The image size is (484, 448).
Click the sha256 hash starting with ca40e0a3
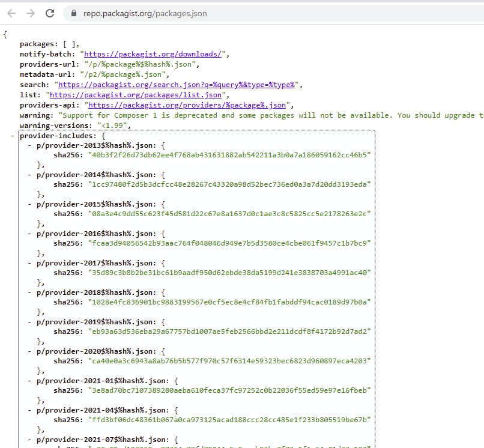click(229, 361)
